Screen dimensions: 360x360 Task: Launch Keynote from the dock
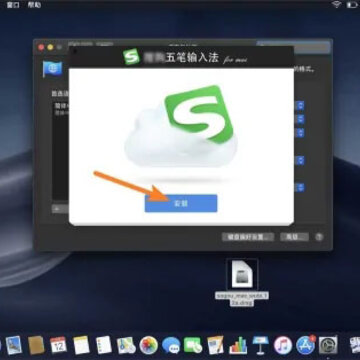coord(261,345)
